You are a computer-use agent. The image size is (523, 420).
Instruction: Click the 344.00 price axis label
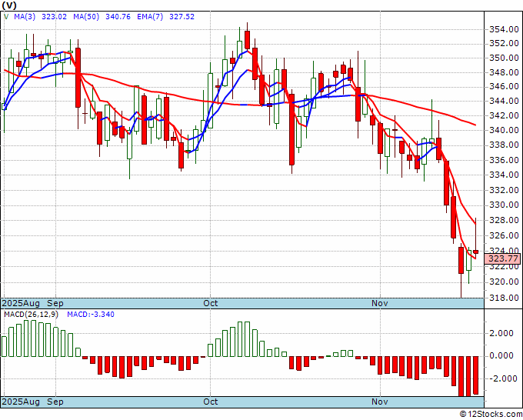pyautogui.click(x=504, y=101)
